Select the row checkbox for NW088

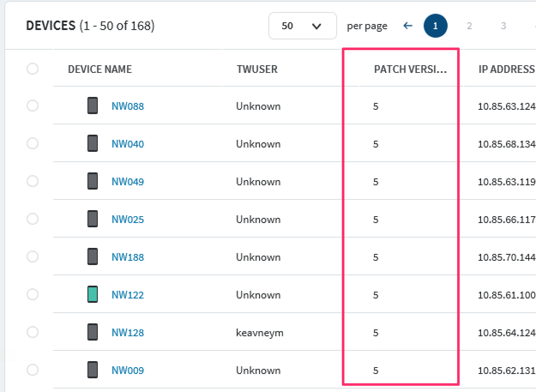click(33, 106)
